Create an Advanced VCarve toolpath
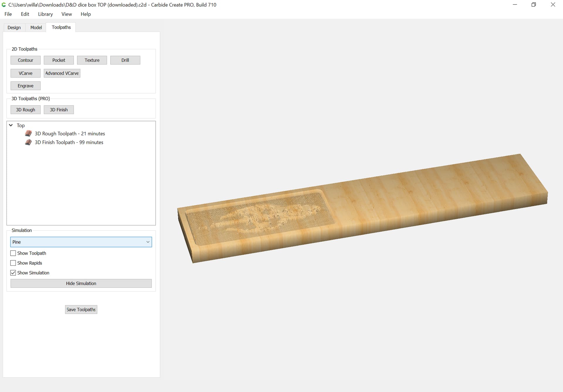Viewport: 563px width, 392px height. [62, 73]
